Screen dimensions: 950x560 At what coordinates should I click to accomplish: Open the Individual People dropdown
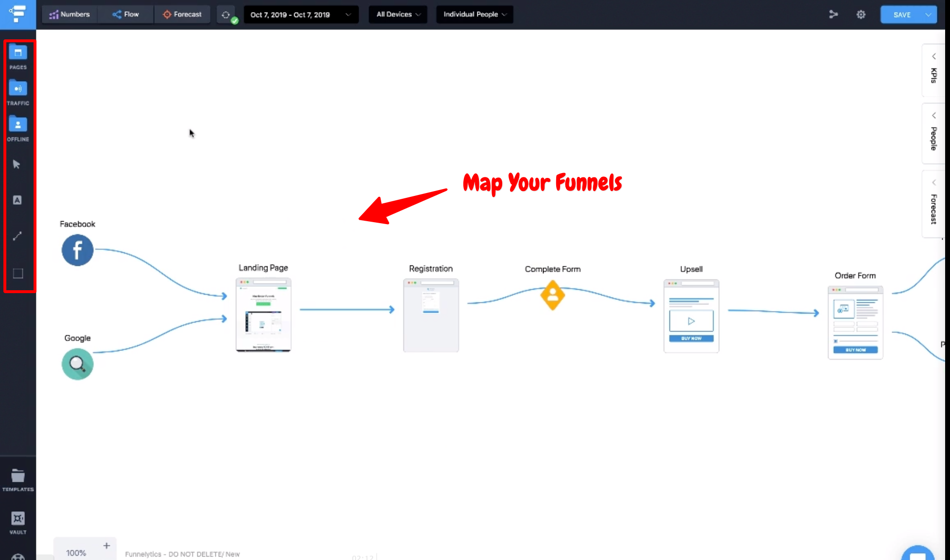(474, 14)
